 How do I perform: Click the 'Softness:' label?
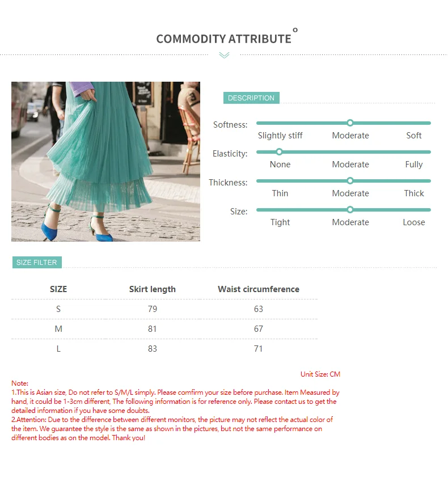(x=230, y=125)
